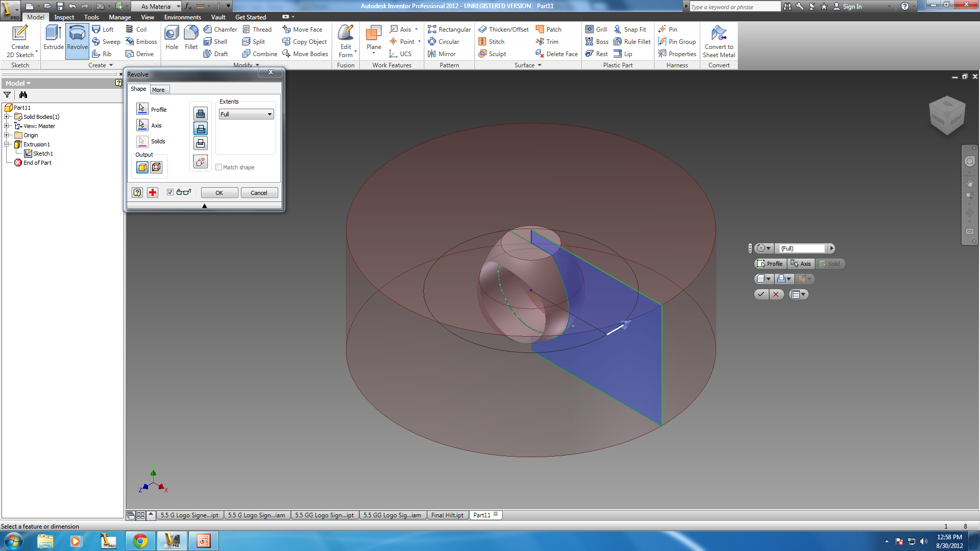Toggle Axis selection in the mini-toolbar
Viewport: 980px width, 551px height.
[801, 264]
